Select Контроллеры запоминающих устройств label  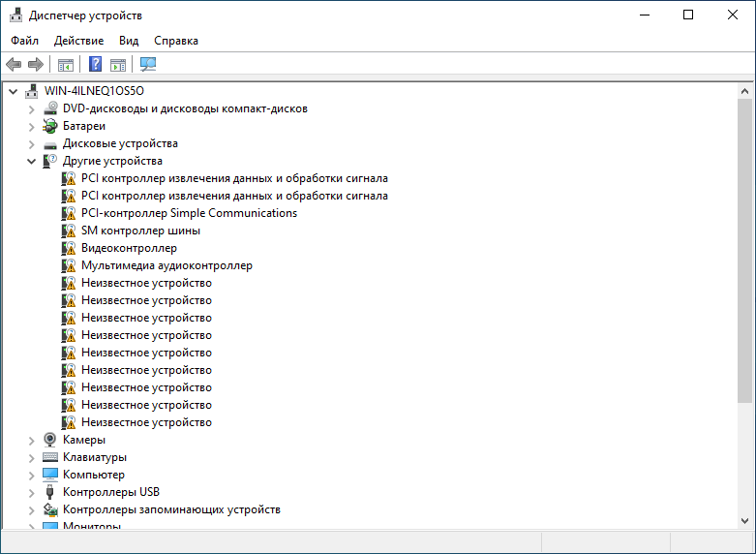tap(171, 509)
